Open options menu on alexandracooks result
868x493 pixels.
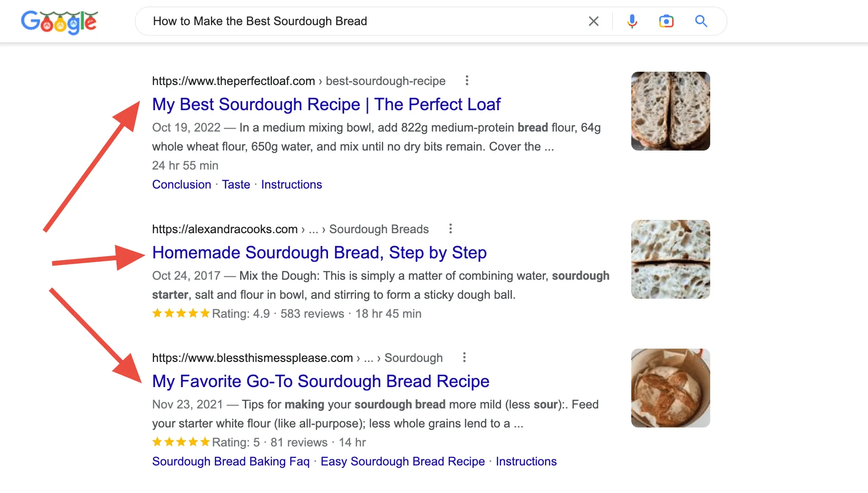pos(450,228)
